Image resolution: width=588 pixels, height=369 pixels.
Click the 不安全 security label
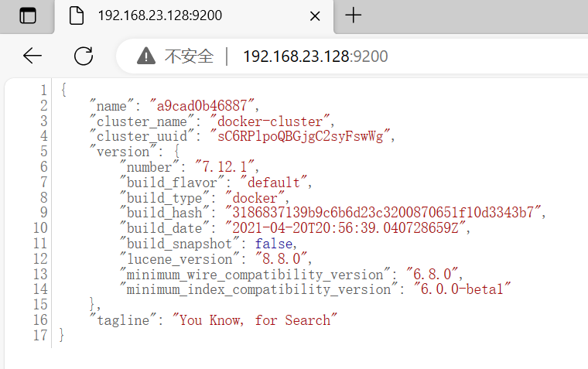click(x=189, y=56)
